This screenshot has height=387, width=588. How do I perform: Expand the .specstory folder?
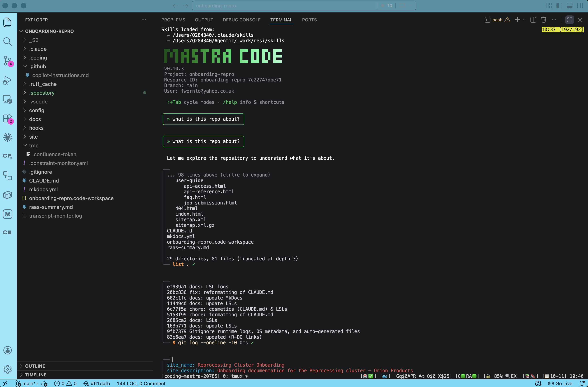pos(85,93)
